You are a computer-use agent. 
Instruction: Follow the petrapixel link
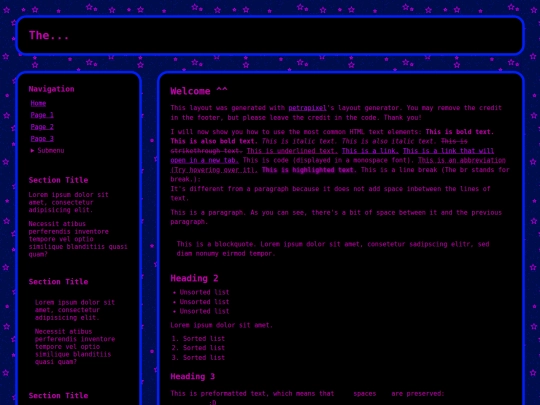pos(307,108)
